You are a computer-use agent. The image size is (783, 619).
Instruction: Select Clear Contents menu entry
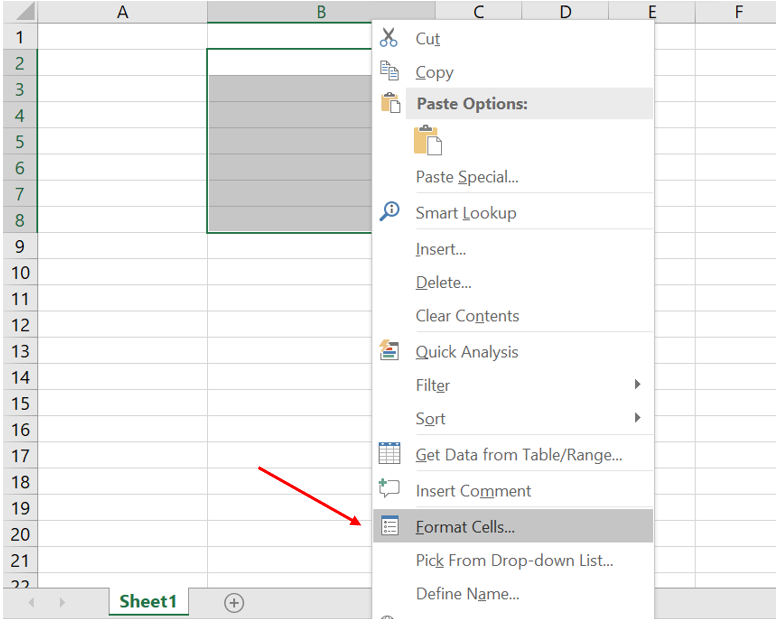(x=467, y=316)
